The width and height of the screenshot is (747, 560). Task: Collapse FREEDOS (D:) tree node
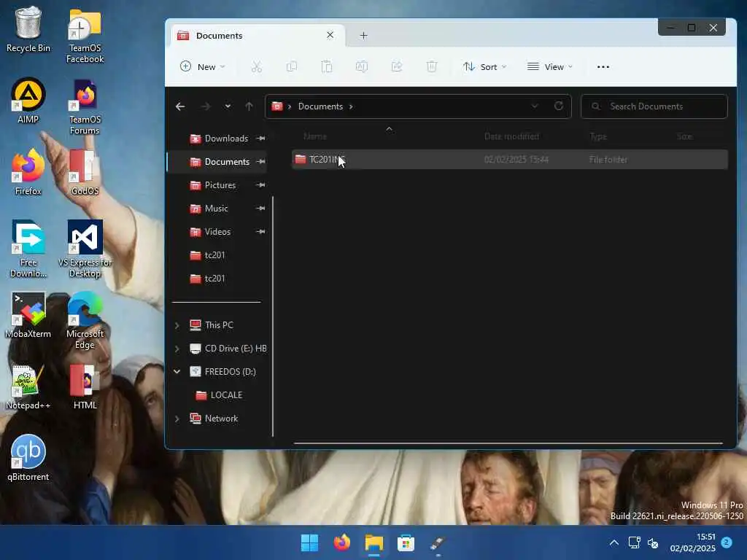[177, 371]
